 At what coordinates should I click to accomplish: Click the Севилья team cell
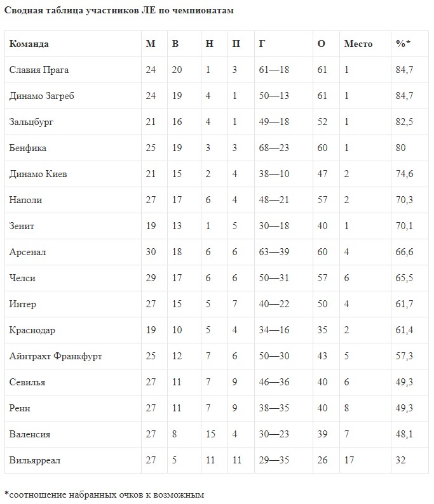pos(27,382)
